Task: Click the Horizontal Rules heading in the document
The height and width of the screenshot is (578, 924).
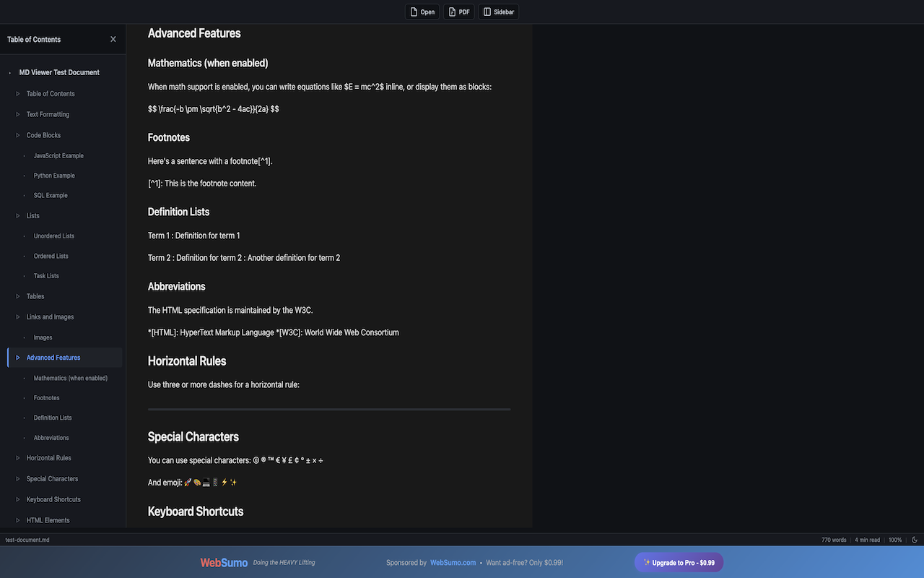Action: (187, 361)
